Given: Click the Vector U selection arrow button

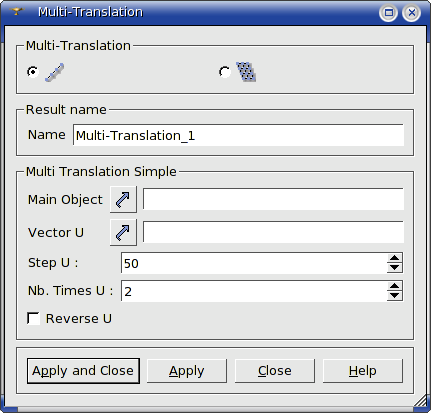Looking at the screenshot, I should click(x=123, y=232).
